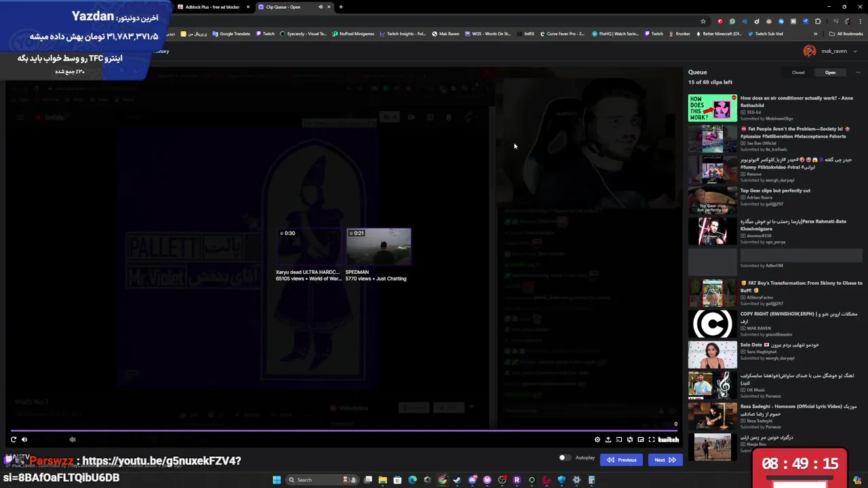868x488 pixels.
Task: Open the Google Translate bookmark
Action: [231, 34]
